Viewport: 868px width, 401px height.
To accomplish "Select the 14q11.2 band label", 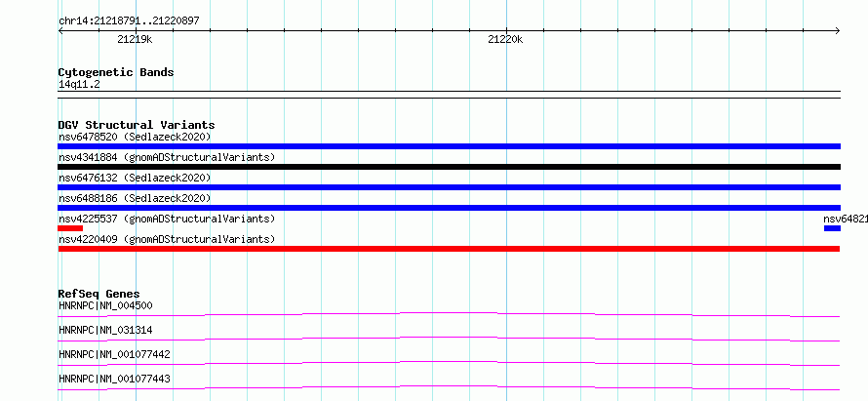I will [79, 85].
